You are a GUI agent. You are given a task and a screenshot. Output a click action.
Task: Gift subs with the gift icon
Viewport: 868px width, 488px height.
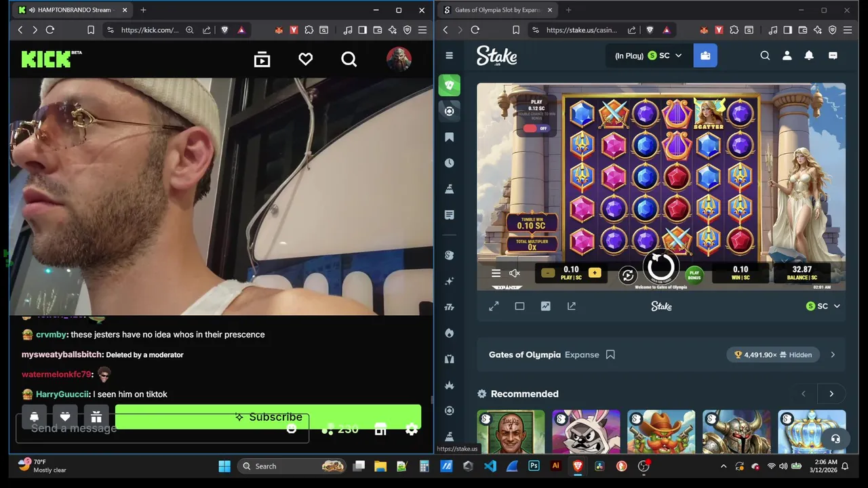click(x=96, y=417)
